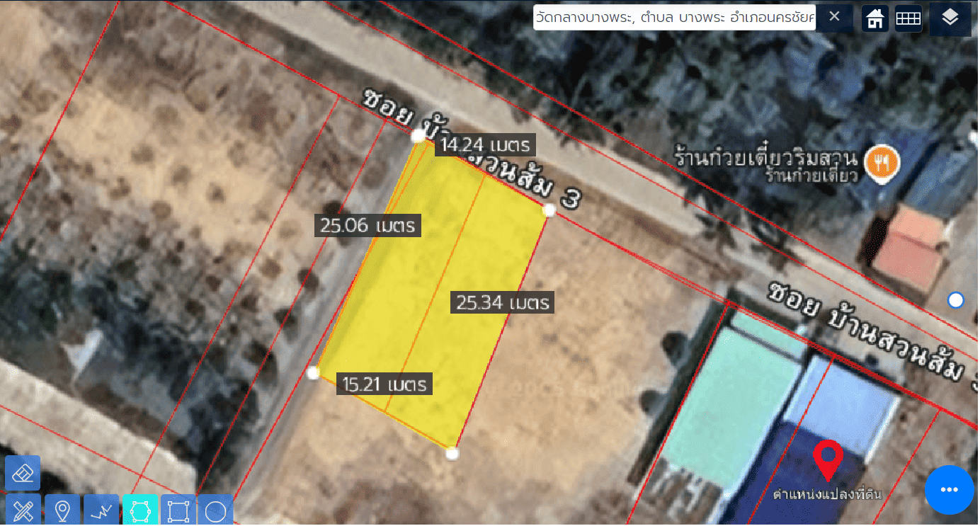Expand the map layers selector

coord(950,18)
